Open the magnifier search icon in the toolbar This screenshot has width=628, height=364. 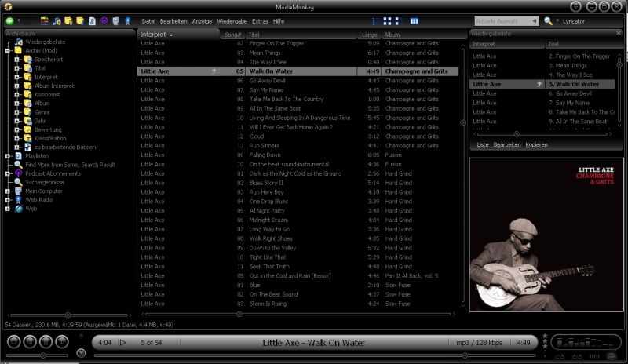pos(548,21)
